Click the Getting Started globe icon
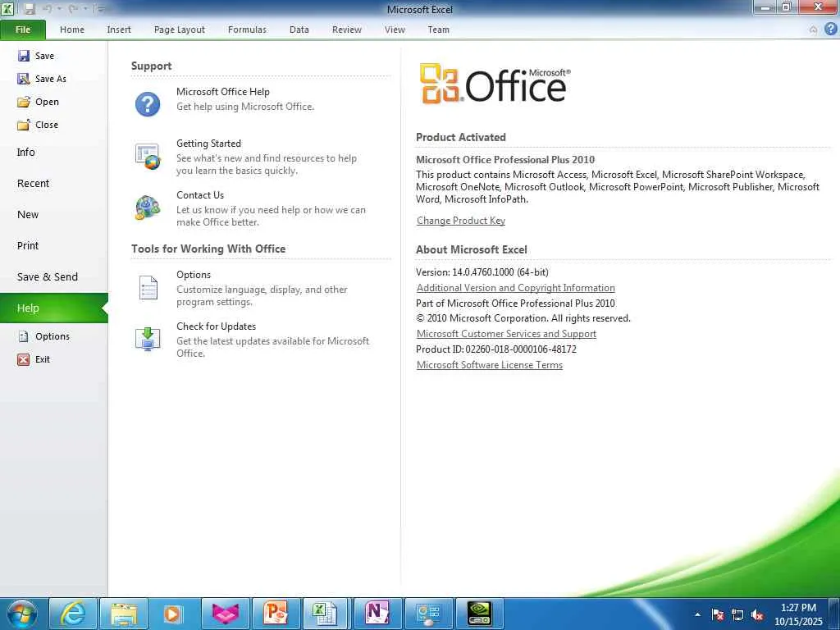The image size is (840, 630). pyautogui.click(x=148, y=156)
